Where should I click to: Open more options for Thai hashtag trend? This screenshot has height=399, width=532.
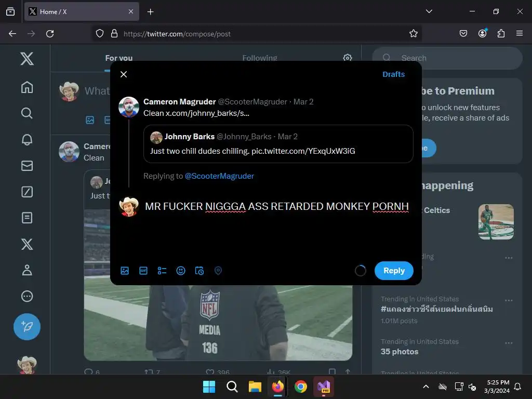point(509,300)
